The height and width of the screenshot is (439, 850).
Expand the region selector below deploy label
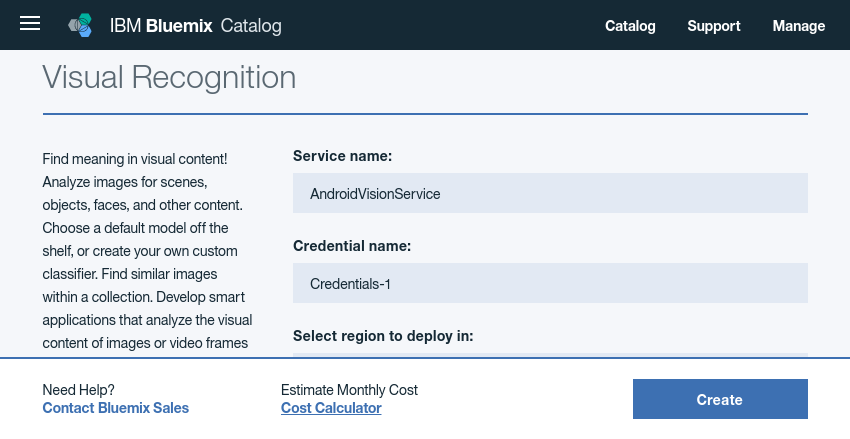(x=550, y=354)
